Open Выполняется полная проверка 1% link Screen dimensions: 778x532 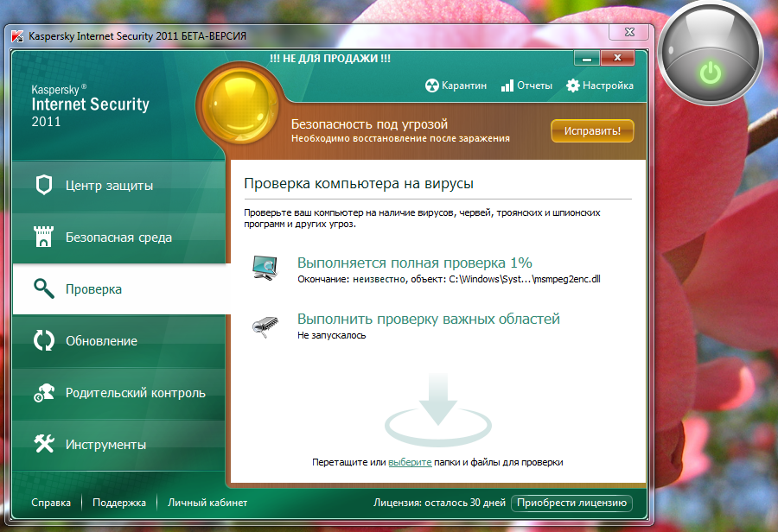click(414, 263)
